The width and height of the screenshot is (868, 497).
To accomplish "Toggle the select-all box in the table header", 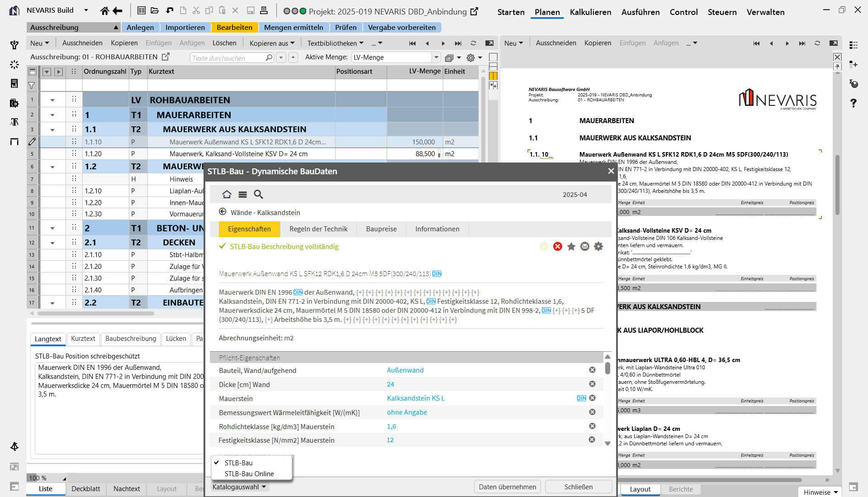I will [x=32, y=72].
